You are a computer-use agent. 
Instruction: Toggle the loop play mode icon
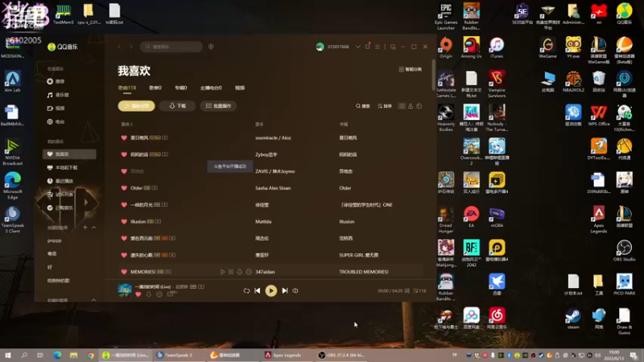246,290
